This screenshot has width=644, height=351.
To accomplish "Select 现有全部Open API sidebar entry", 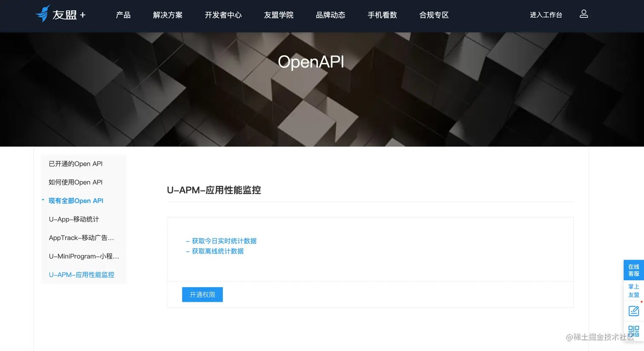I will coord(76,201).
